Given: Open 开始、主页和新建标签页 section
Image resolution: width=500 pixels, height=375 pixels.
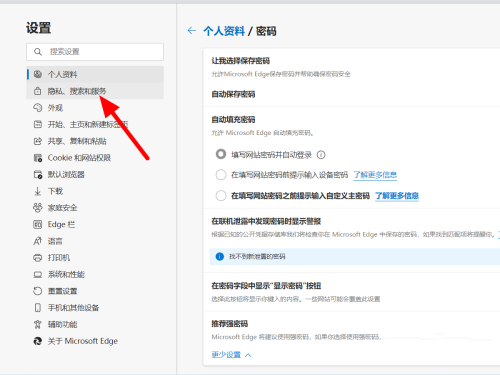Looking at the screenshot, I should pyautogui.click(x=95, y=124).
